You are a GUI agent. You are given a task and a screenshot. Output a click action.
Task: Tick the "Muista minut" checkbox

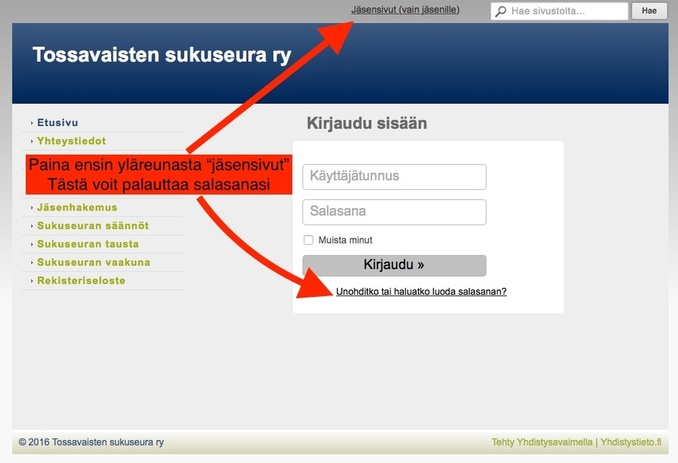pos(309,240)
